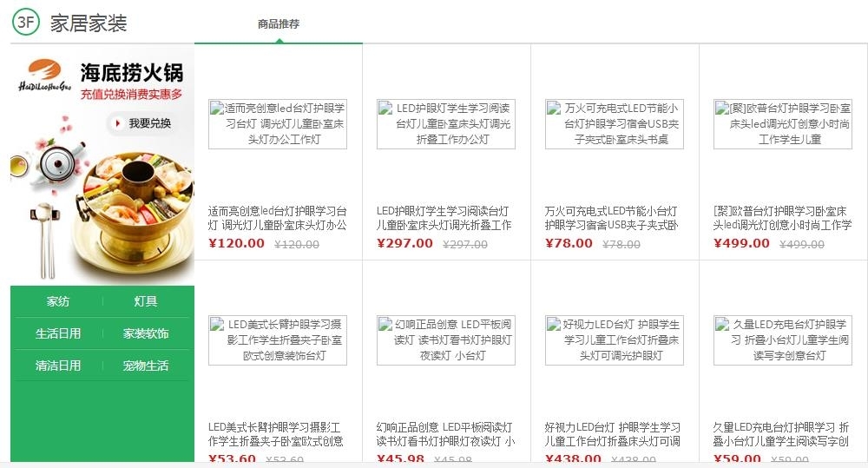Open the LED美式长臂护眼学习 product title
868x468 pixels.
coord(276,434)
